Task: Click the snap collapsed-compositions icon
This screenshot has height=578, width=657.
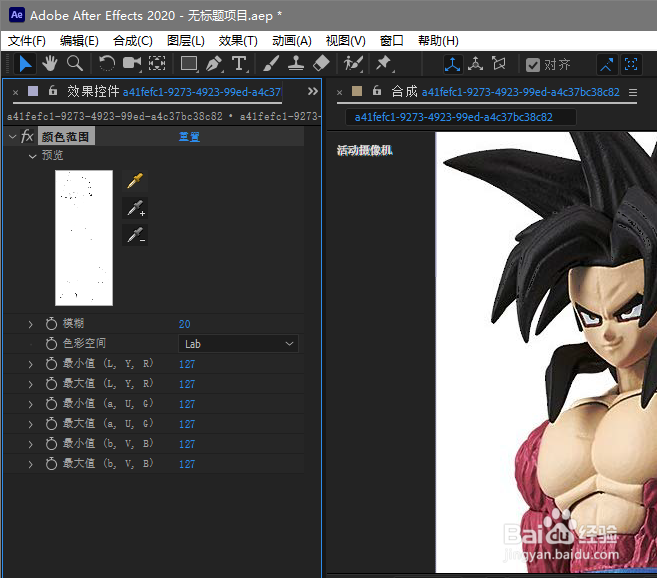Action: tap(631, 65)
